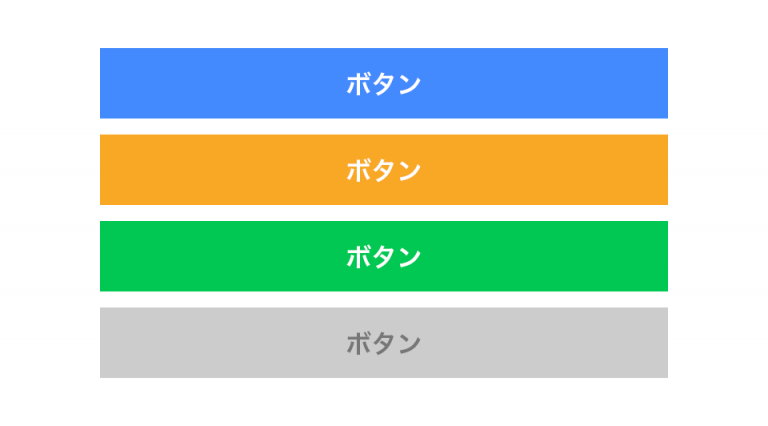The image size is (768, 426).
Task: Select the white ボタン label on blue
Action: [383, 84]
